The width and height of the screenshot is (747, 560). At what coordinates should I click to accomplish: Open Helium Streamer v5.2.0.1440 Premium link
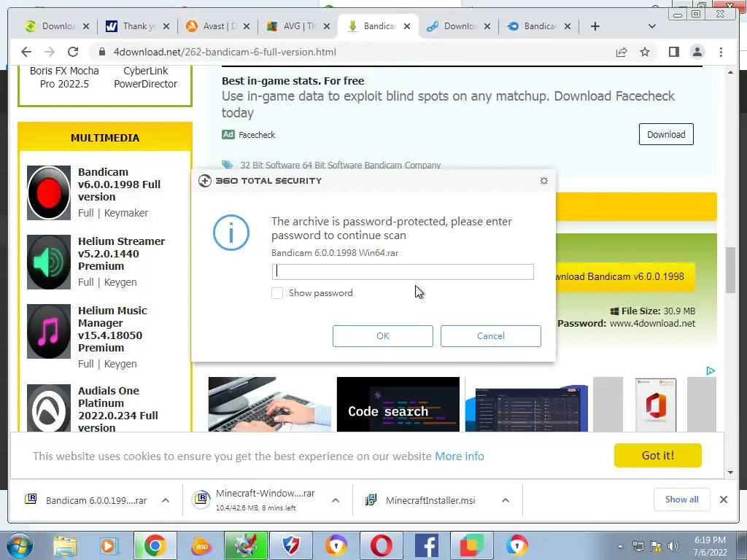(122, 254)
